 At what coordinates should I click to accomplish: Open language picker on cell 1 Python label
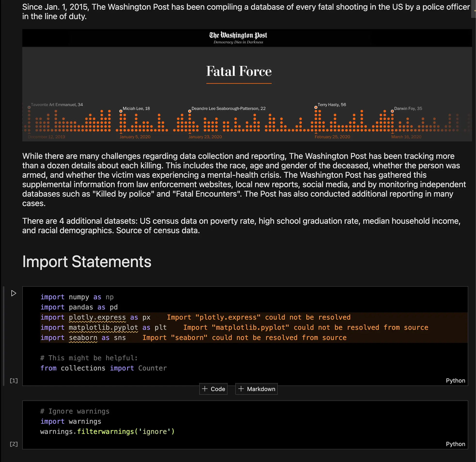point(455,380)
